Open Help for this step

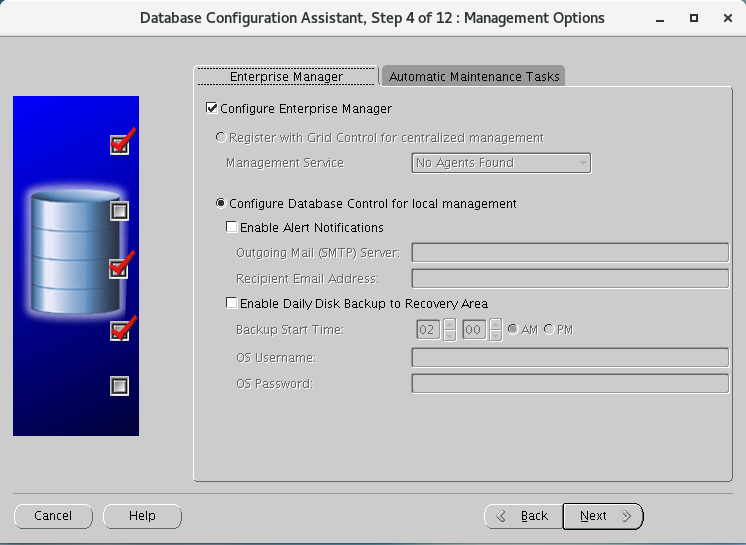pyautogui.click(x=142, y=516)
